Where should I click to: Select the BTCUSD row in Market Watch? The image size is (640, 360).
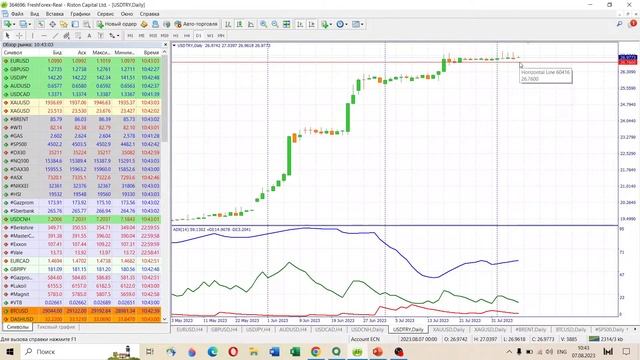(82, 311)
